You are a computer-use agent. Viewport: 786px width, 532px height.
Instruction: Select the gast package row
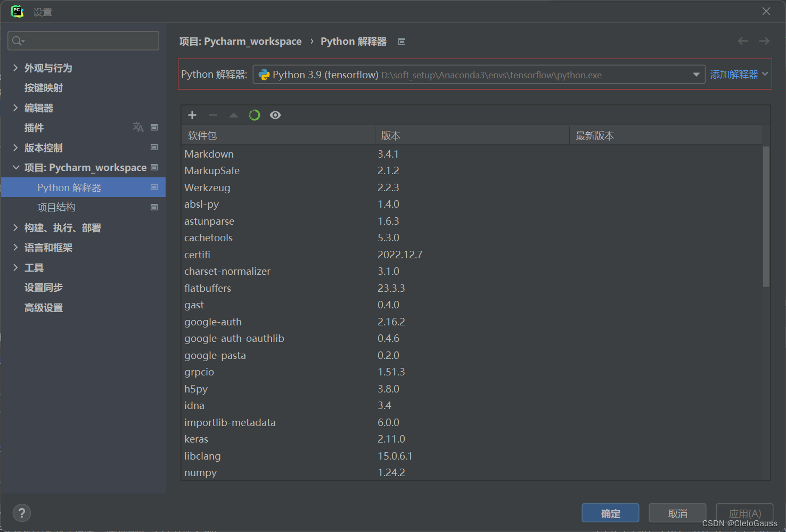pyautogui.click(x=472, y=305)
